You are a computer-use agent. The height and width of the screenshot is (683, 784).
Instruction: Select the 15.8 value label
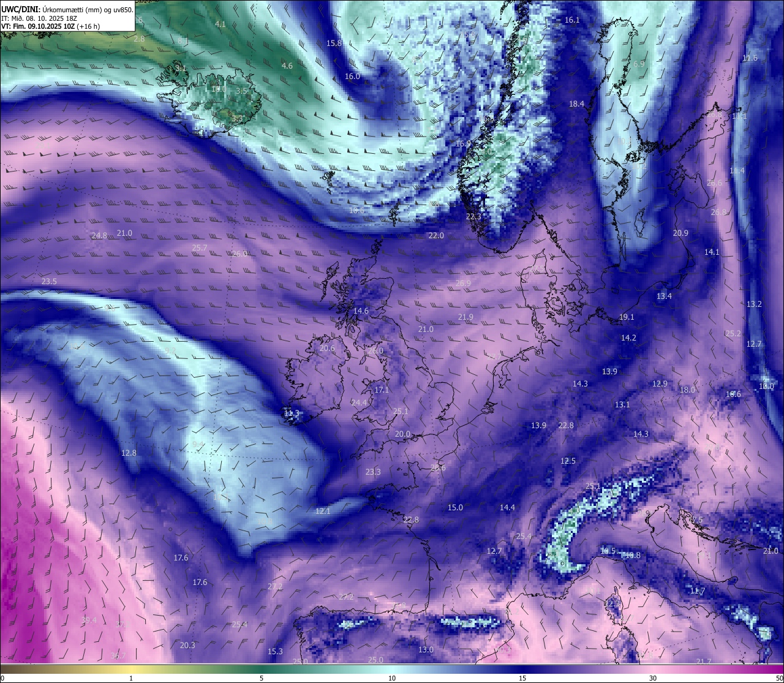pos(334,43)
